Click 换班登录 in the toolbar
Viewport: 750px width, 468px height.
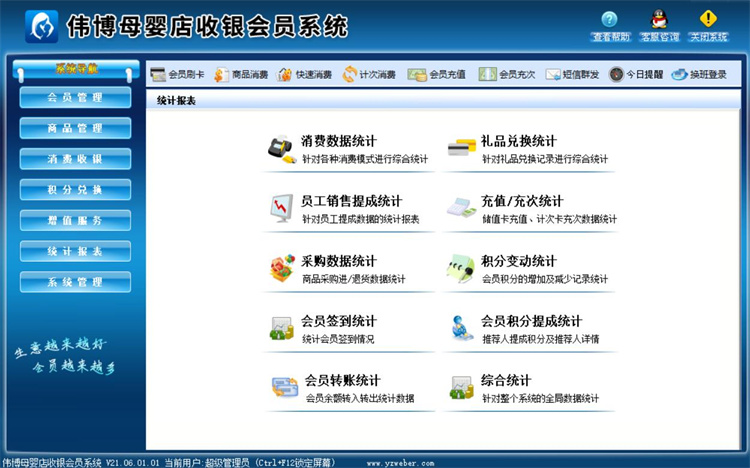699,75
